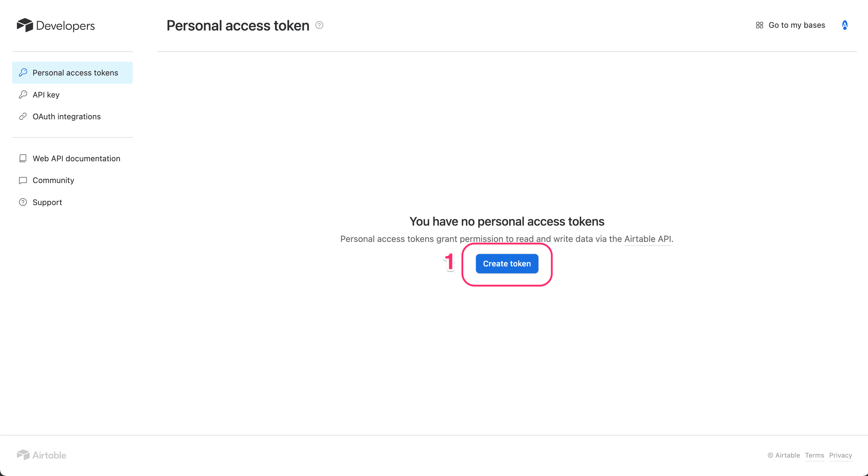Viewport: 868px width, 476px height.
Task: Open OAuth integrations page
Action: 67,117
